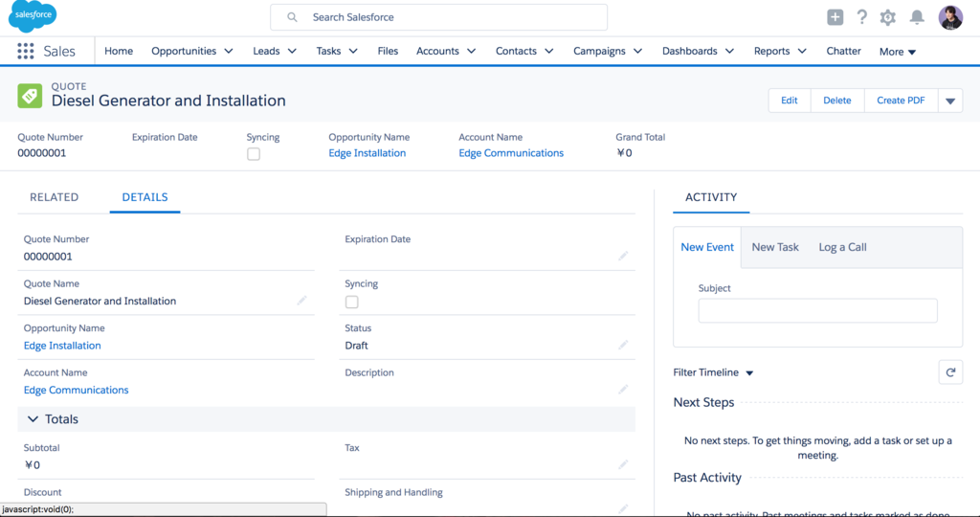The height and width of the screenshot is (517, 980).
Task: Toggle the Syncing checkbox in highlights panel
Action: [x=253, y=154]
